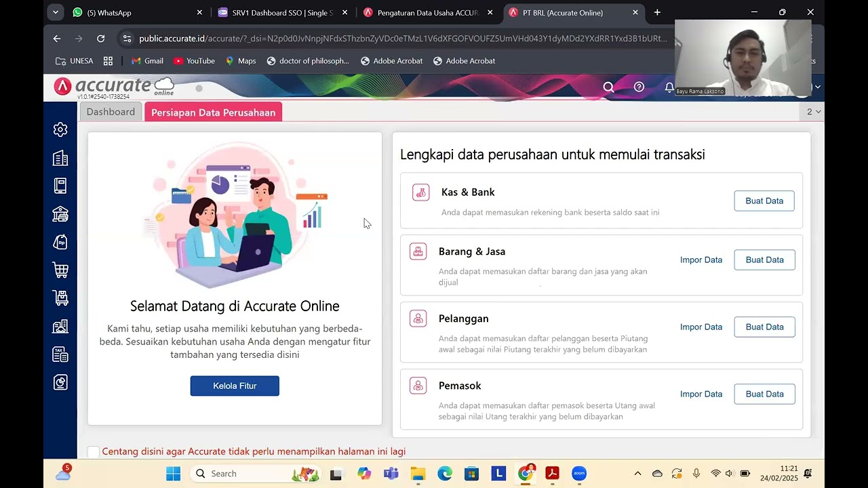Open the Cash & Bank icon in sidebar
This screenshot has width=868, height=488.
click(x=60, y=214)
